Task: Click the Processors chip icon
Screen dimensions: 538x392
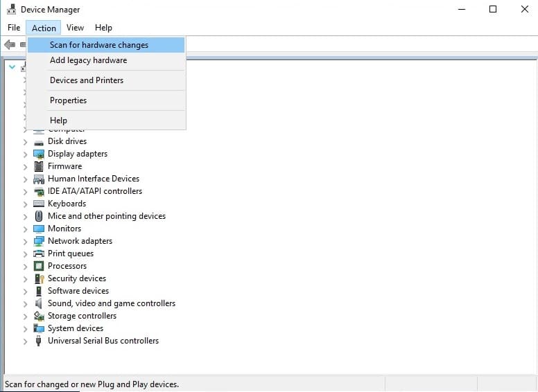Action: (39, 266)
